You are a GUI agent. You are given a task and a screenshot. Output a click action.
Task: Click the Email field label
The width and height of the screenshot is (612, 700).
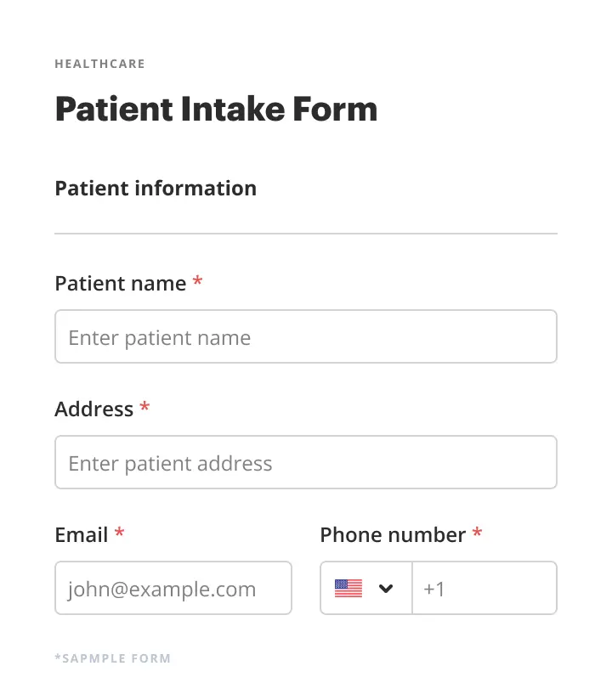click(81, 535)
